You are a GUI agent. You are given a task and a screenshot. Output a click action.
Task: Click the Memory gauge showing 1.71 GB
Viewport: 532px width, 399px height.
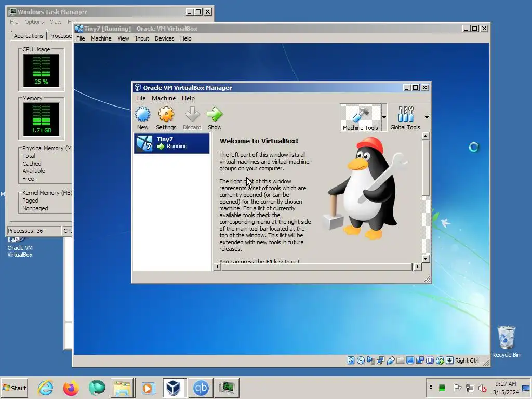(41, 119)
